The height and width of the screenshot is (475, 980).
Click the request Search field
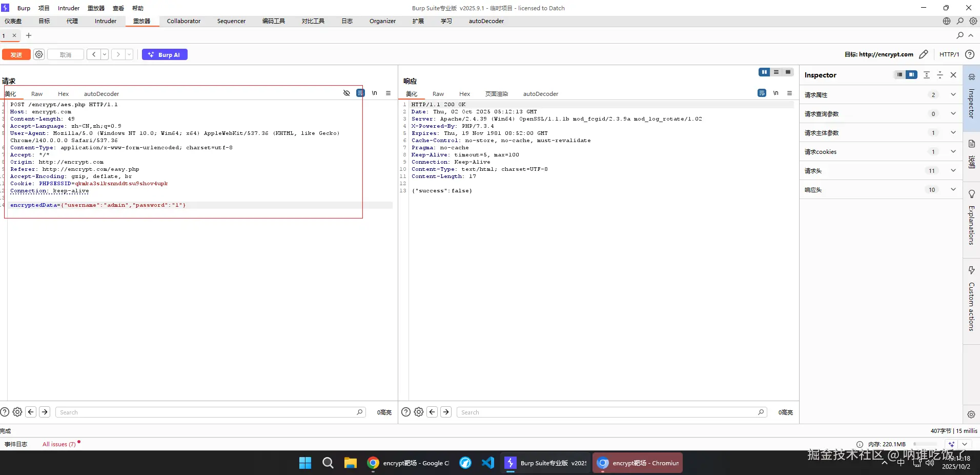point(211,412)
